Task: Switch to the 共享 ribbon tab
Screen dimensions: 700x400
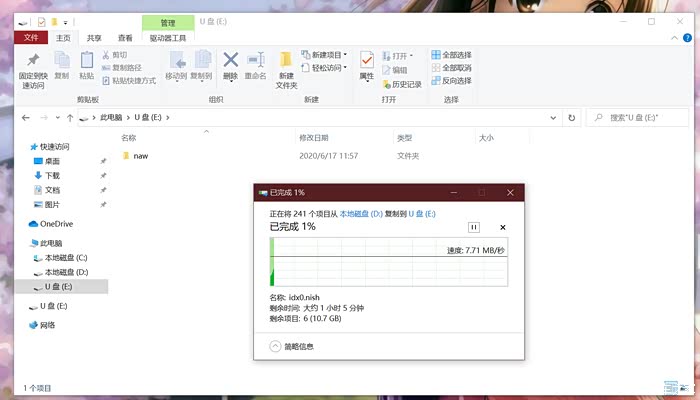Action: point(94,38)
